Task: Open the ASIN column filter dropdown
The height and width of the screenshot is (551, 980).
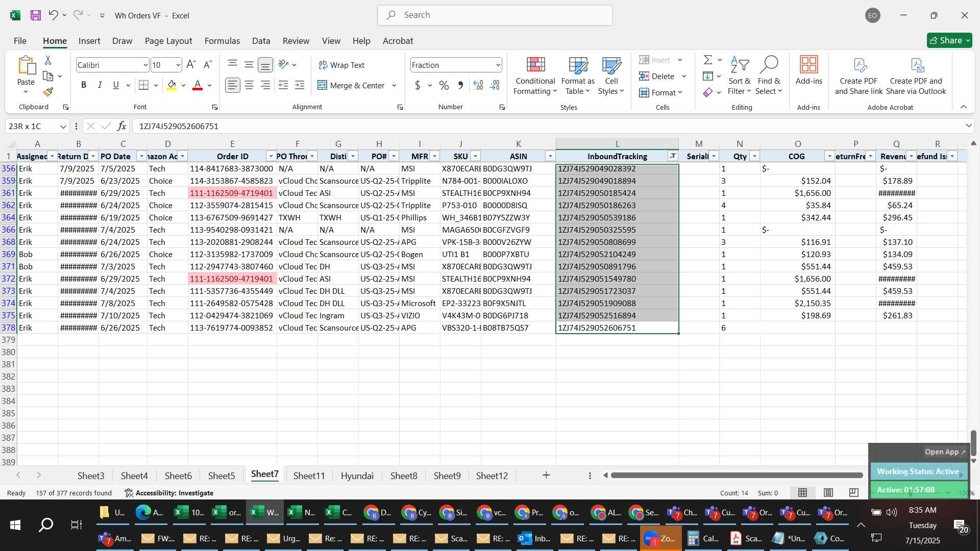Action: point(550,156)
